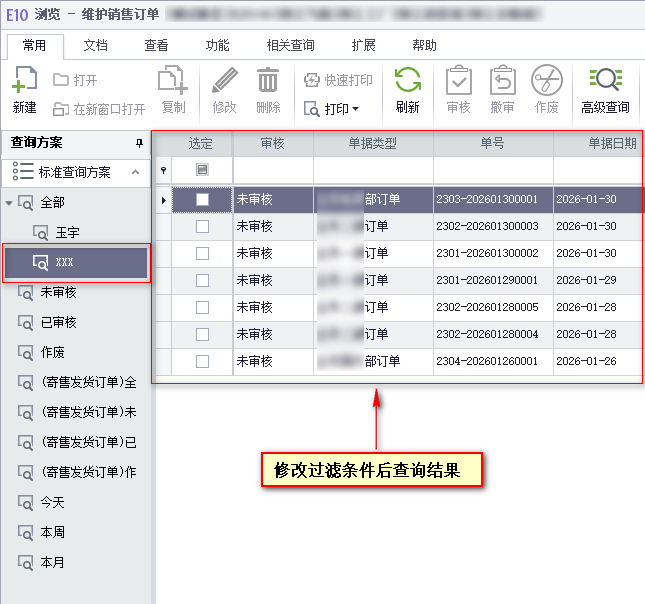The image size is (645, 604).
Task: Switch to the 文档 tab
Action: click(x=95, y=46)
